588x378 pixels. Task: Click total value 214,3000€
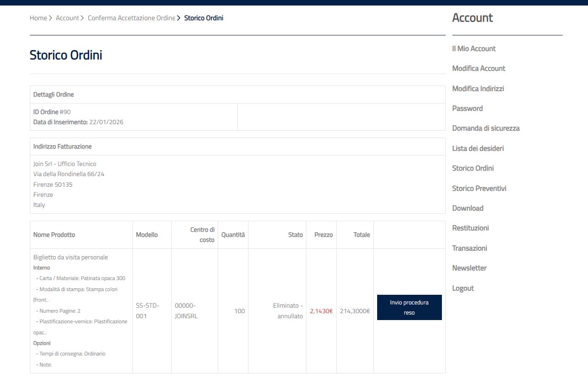(355, 311)
